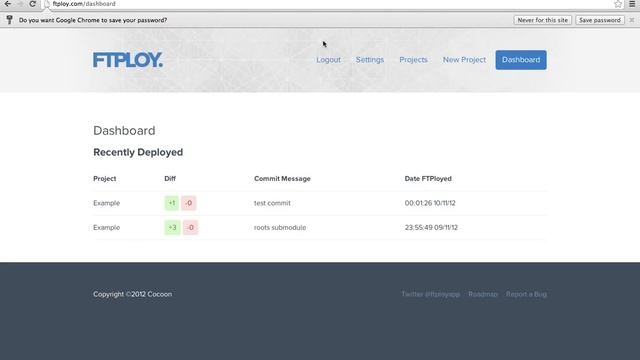Click the +3 diff badge
Viewport: 640px width, 360px height.
pyautogui.click(x=172, y=227)
